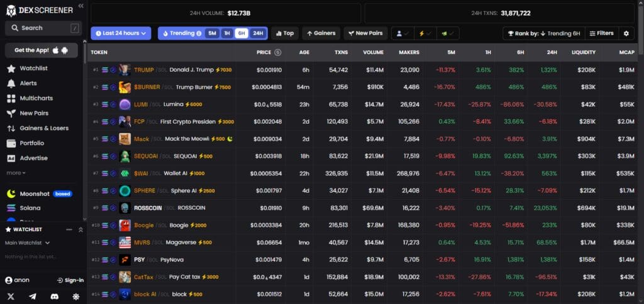The image size is (644, 304).
Task: Click the PSY token icon
Action: pos(125,259)
